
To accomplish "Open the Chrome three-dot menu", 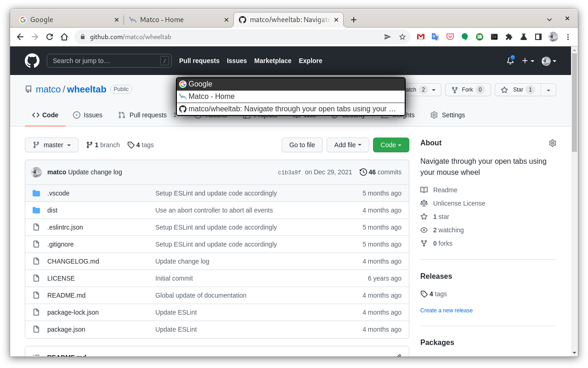I will (x=568, y=37).
